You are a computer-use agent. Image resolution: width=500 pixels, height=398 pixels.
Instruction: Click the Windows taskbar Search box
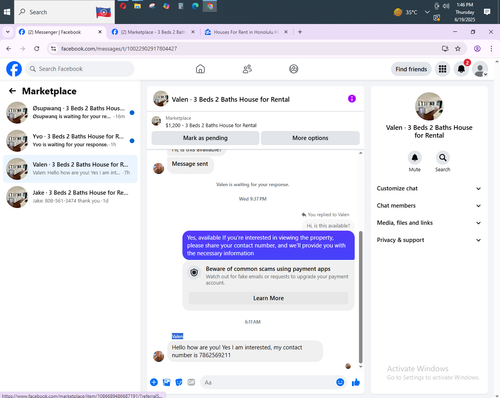(65, 12)
